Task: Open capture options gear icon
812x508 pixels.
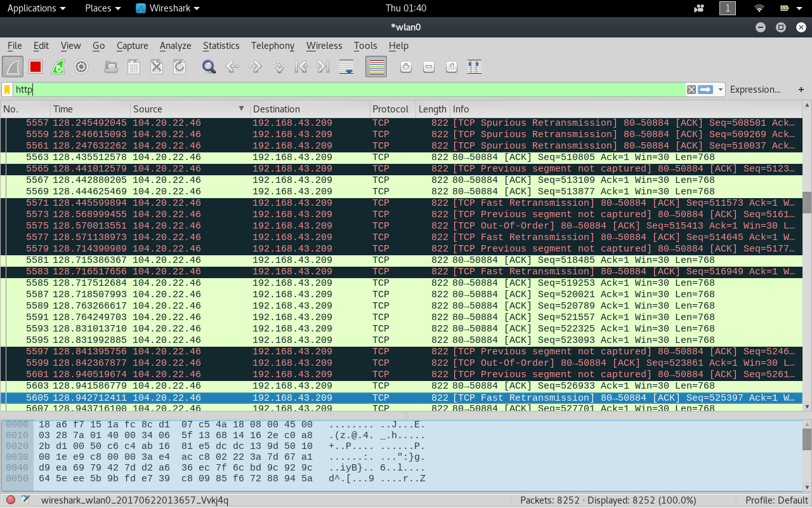Action: pyautogui.click(x=81, y=67)
